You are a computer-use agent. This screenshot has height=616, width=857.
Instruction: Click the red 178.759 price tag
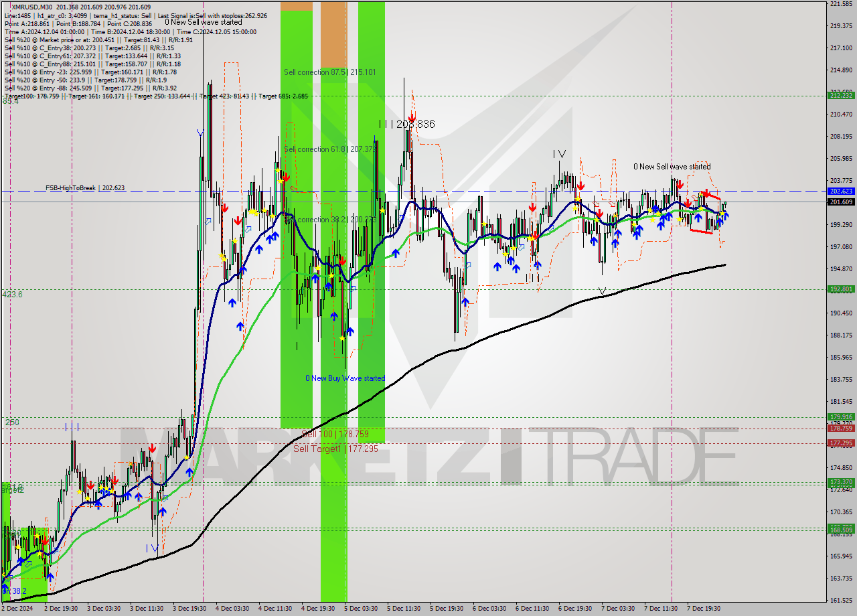tap(841, 428)
